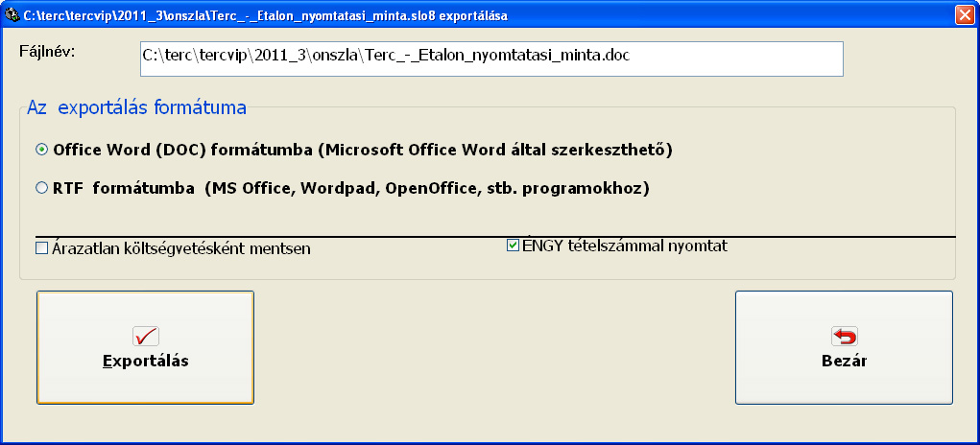
Task: Uncheck the ÉNGY tételszámmal nyomtat checkbox
Action: pyautogui.click(x=514, y=246)
